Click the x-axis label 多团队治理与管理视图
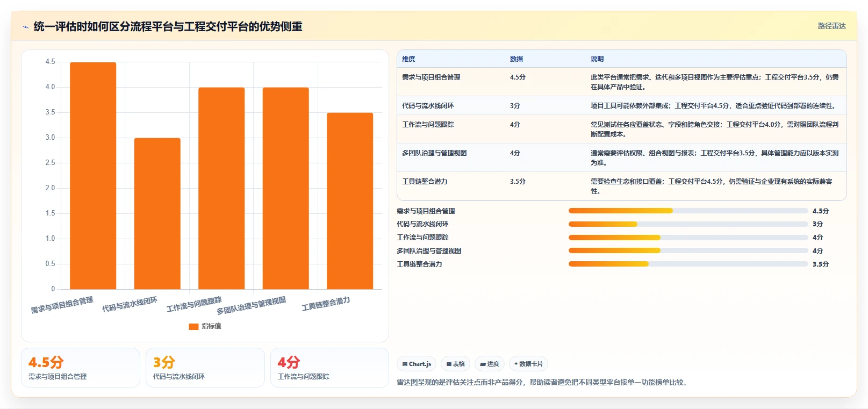Screen dimensions: 868x409 251,305
